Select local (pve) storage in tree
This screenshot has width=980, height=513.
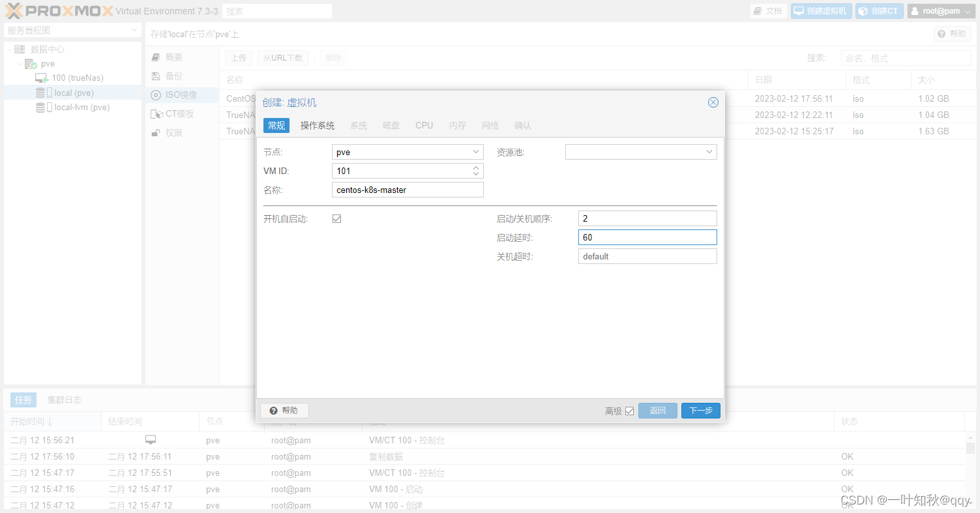tap(74, 93)
